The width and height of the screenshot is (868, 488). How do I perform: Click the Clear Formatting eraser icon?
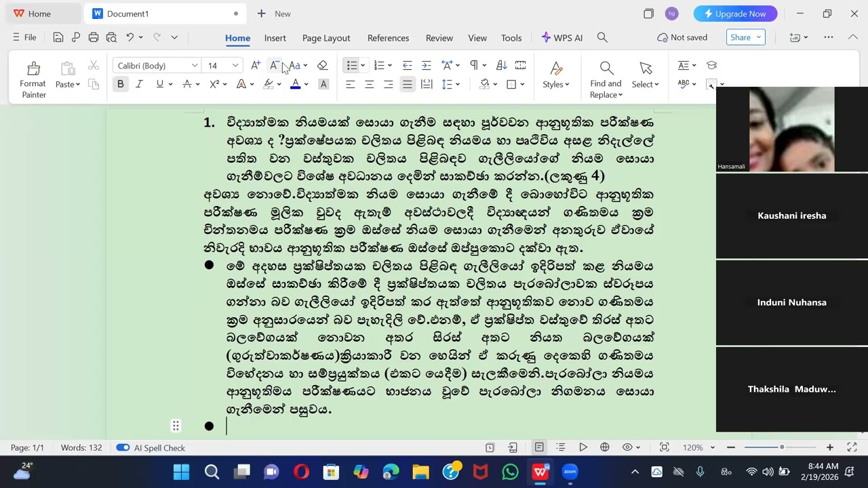click(x=323, y=65)
